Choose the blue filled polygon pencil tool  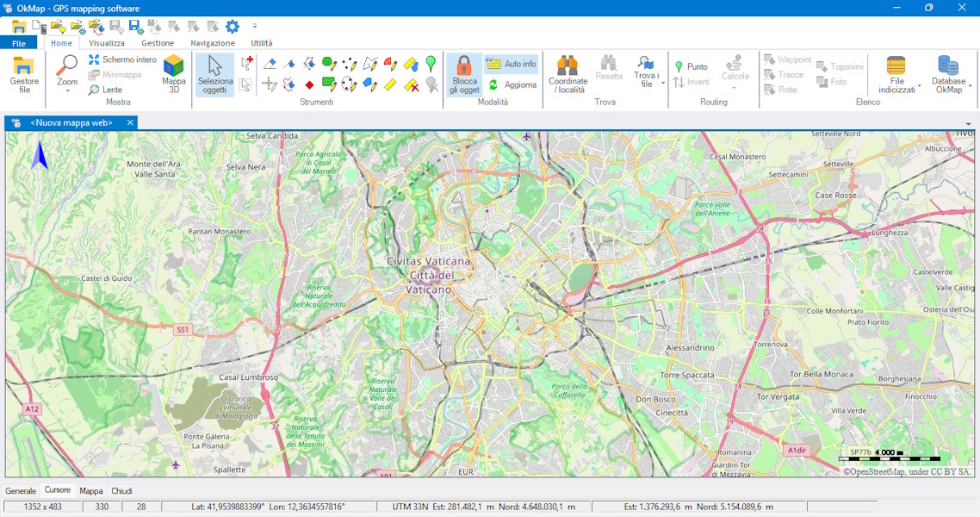click(370, 84)
